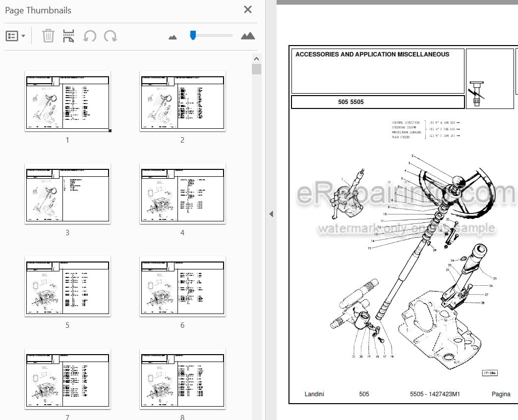The image size is (518, 420).
Task: Delete selected pages with trash icon
Action: point(48,36)
